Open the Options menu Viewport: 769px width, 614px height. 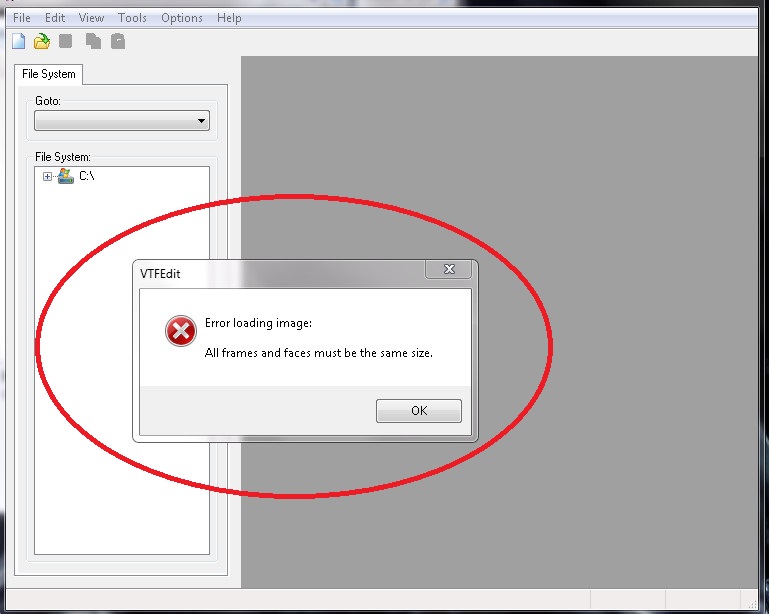181,18
